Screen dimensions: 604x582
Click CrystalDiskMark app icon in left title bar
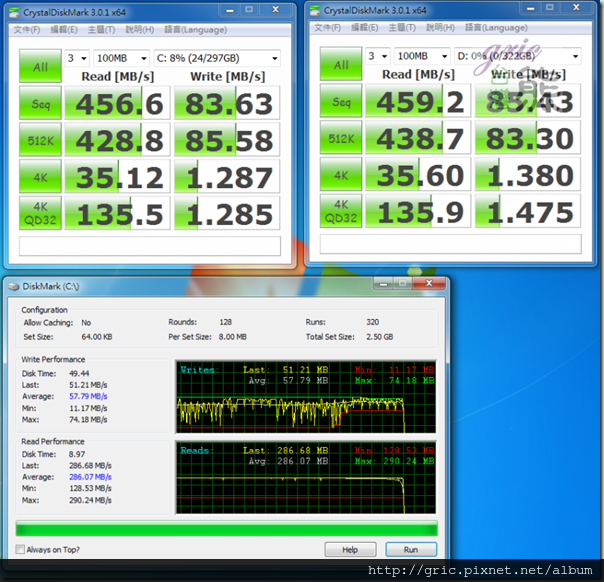pyautogui.click(x=14, y=12)
